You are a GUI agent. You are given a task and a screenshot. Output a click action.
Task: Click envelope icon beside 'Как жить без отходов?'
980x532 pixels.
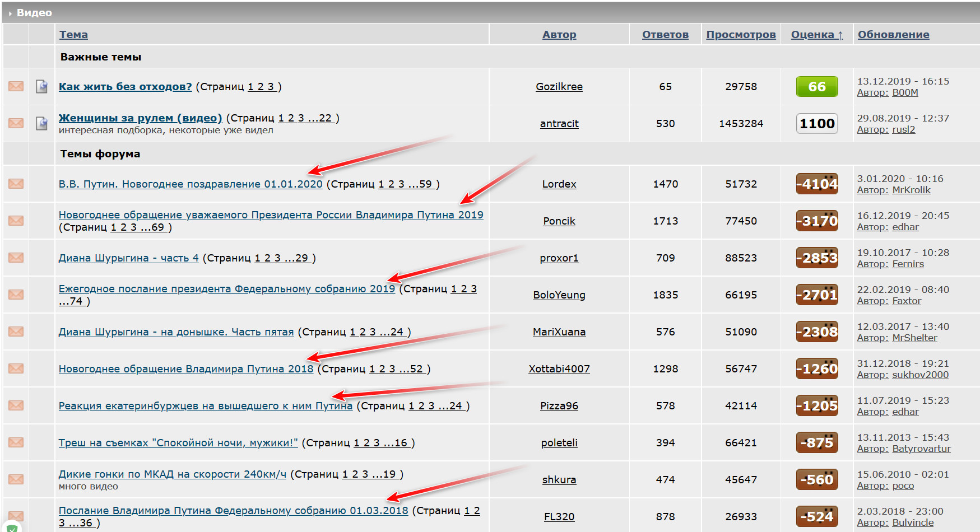tap(16, 86)
